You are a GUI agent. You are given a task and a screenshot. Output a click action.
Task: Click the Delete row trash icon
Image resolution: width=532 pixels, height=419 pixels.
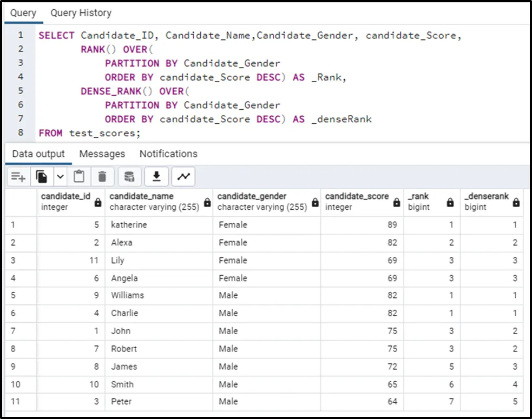(x=102, y=176)
